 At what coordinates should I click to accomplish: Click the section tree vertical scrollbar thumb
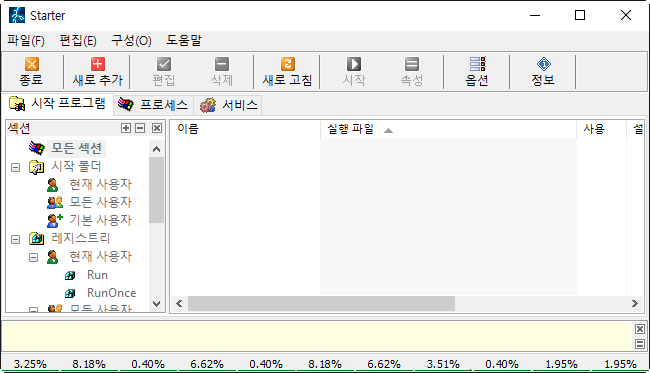pyautogui.click(x=156, y=190)
